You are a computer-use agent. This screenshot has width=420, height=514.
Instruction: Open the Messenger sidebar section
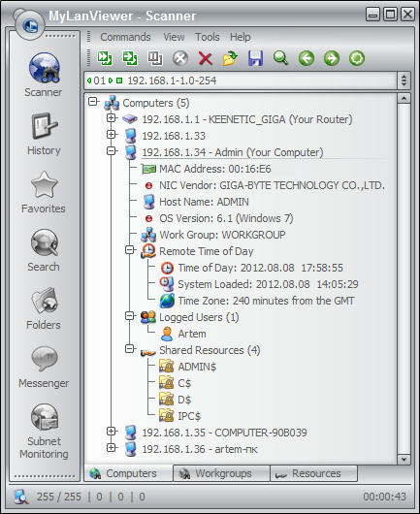44,367
